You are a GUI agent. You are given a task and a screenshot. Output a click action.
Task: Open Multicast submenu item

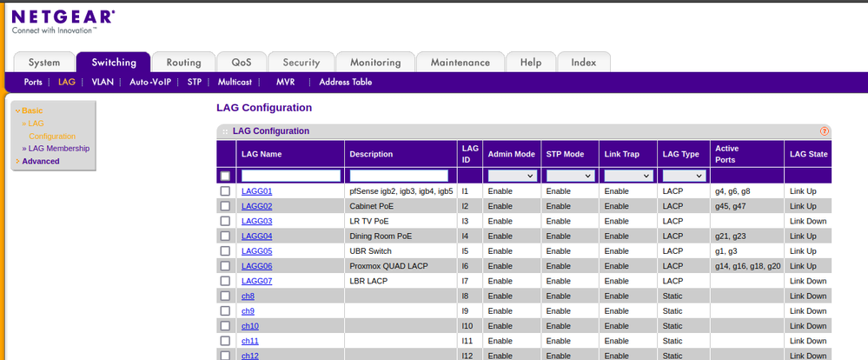click(x=235, y=82)
